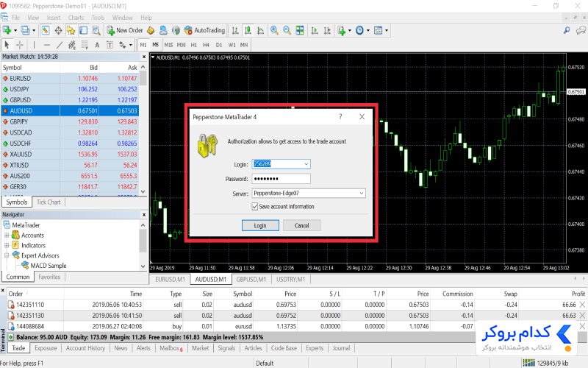Open the New Order window
This screenshot has height=368, width=588.
(x=124, y=30)
